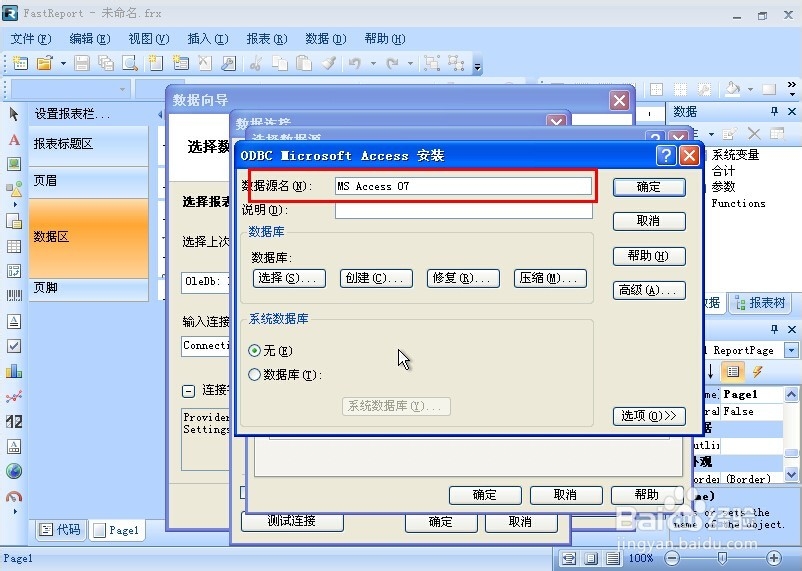Click the 选择(S)... database button

tap(289, 278)
